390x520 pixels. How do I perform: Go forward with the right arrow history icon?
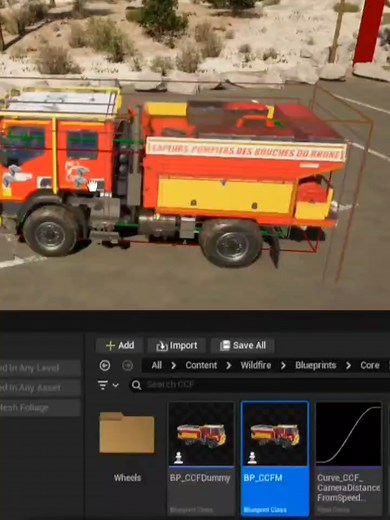pos(127,366)
